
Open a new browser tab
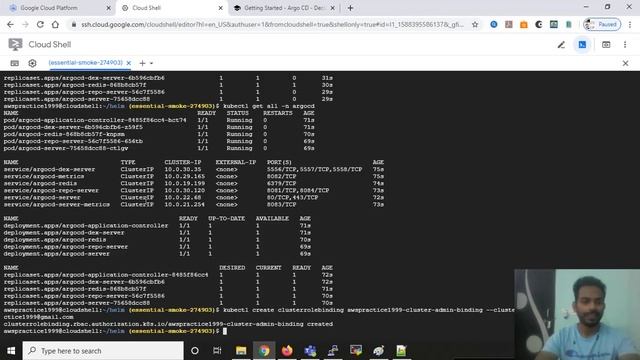click(x=350, y=8)
